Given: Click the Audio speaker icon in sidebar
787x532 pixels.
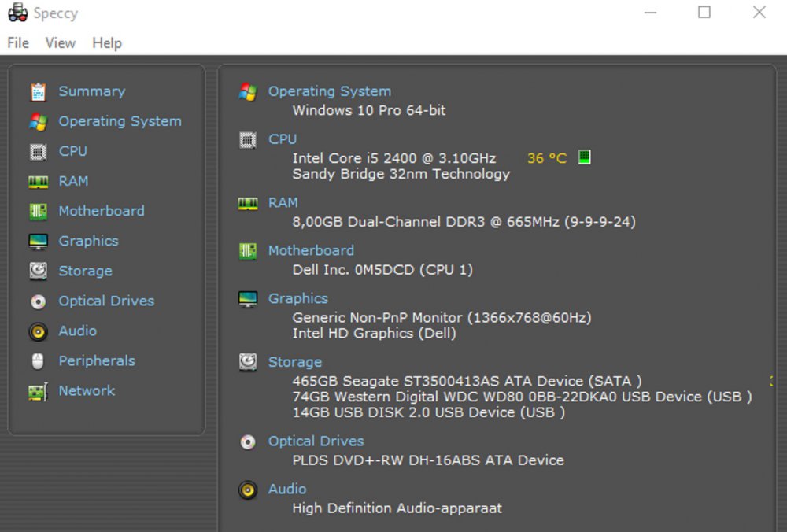Looking at the screenshot, I should [38, 331].
